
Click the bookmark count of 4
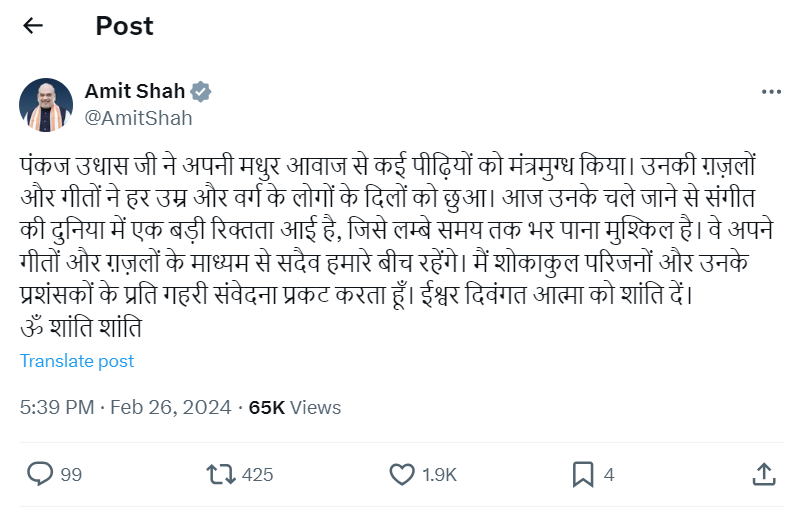(x=609, y=474)
